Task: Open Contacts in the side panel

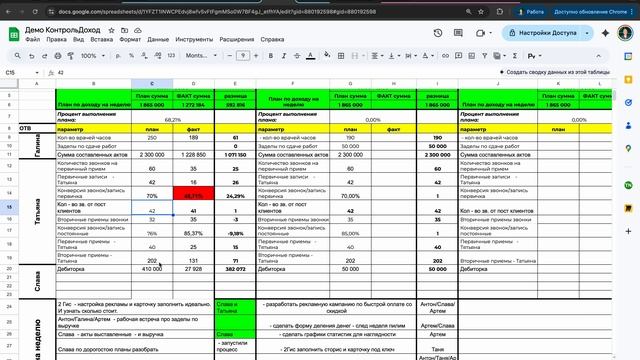Action: click(628, 126)
